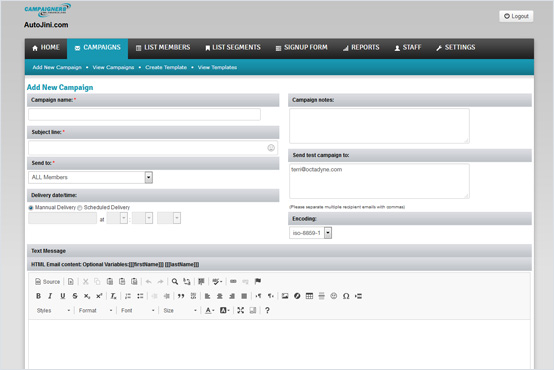Open the Background Color picker

point(225,310)
